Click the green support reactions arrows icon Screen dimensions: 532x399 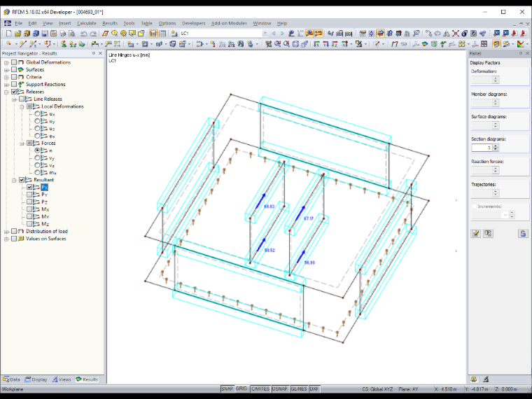[443, 44]
